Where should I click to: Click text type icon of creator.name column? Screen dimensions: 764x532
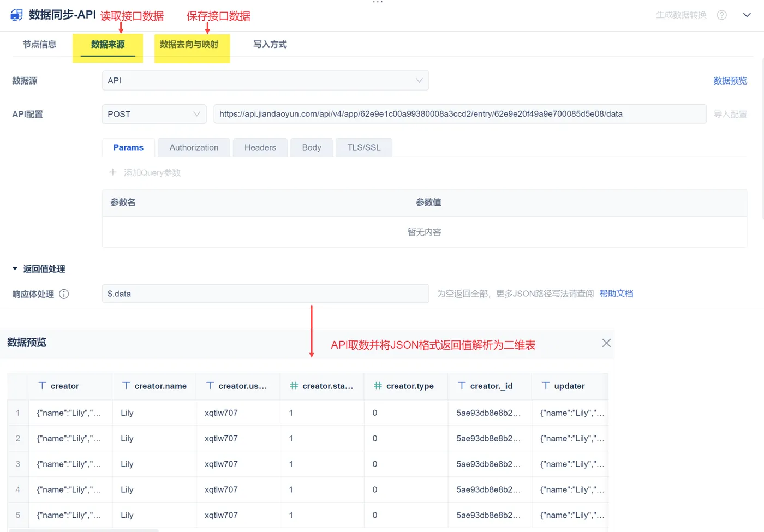click(126, 386)
